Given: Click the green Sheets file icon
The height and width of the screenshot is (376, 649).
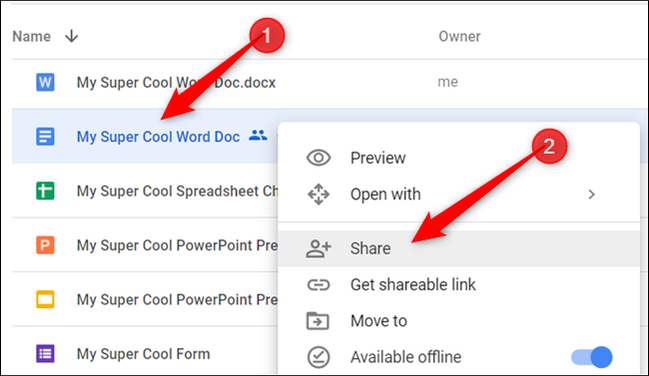Looking at the screenshot, I should click(45, 191).
